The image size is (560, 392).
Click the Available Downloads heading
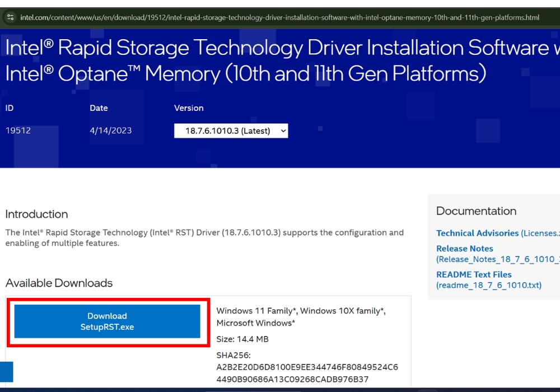click(x=59, y=283)
